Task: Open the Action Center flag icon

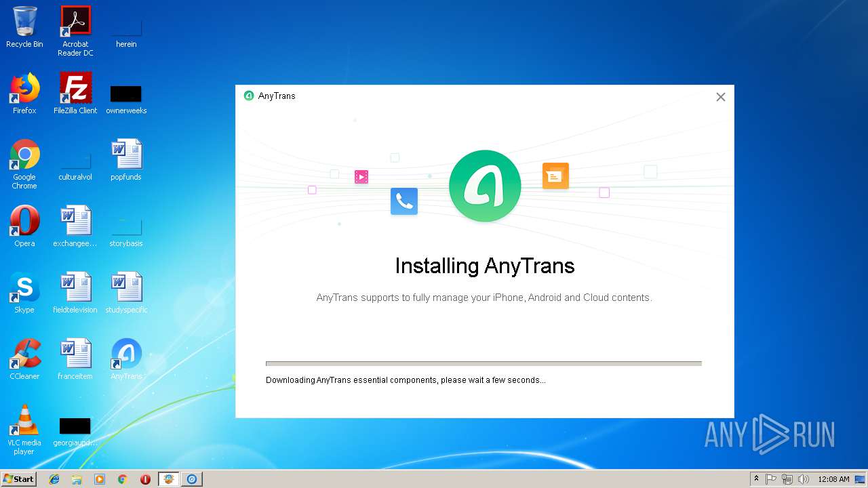Action: click(x=771, y=479)
